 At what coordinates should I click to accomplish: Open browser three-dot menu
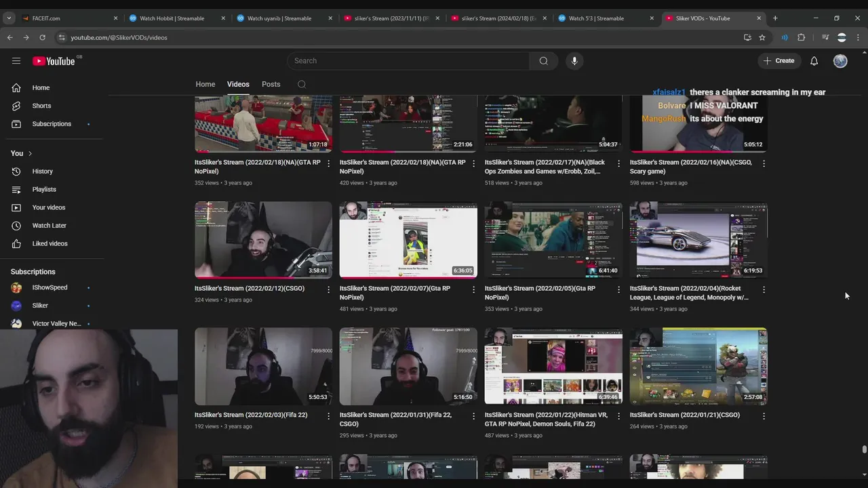858,37
